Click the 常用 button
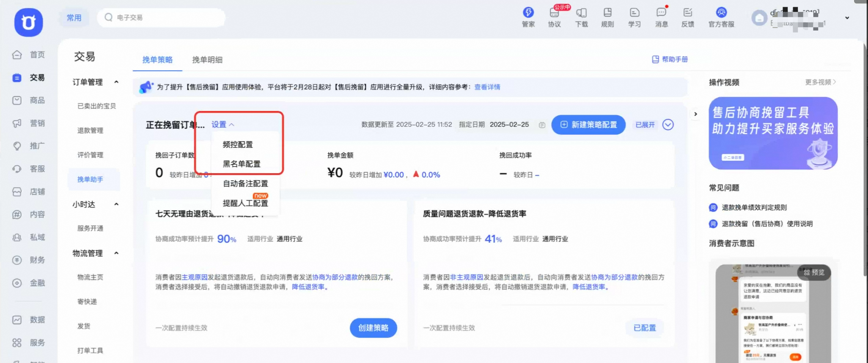The height and width of the screenshot is (363, 868). 74,18
